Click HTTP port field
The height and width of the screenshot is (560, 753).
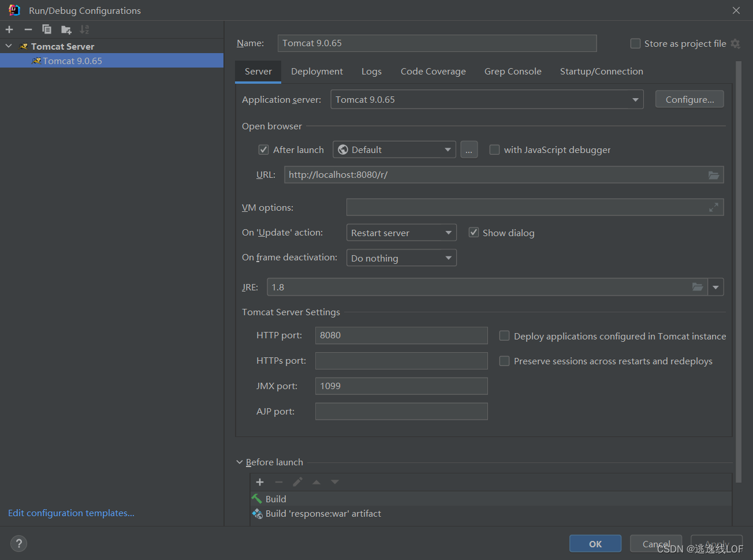[x=401, y=335]
